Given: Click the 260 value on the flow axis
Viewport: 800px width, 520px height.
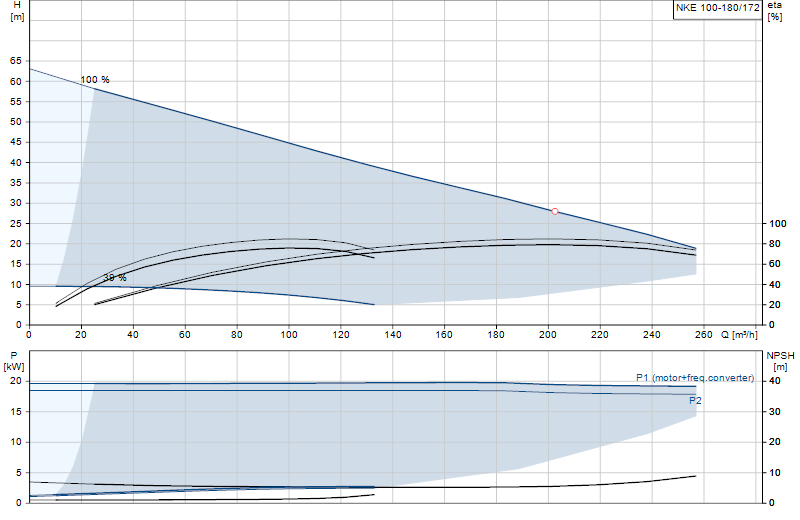Looking at the screenshot, I should coord(704,335).
